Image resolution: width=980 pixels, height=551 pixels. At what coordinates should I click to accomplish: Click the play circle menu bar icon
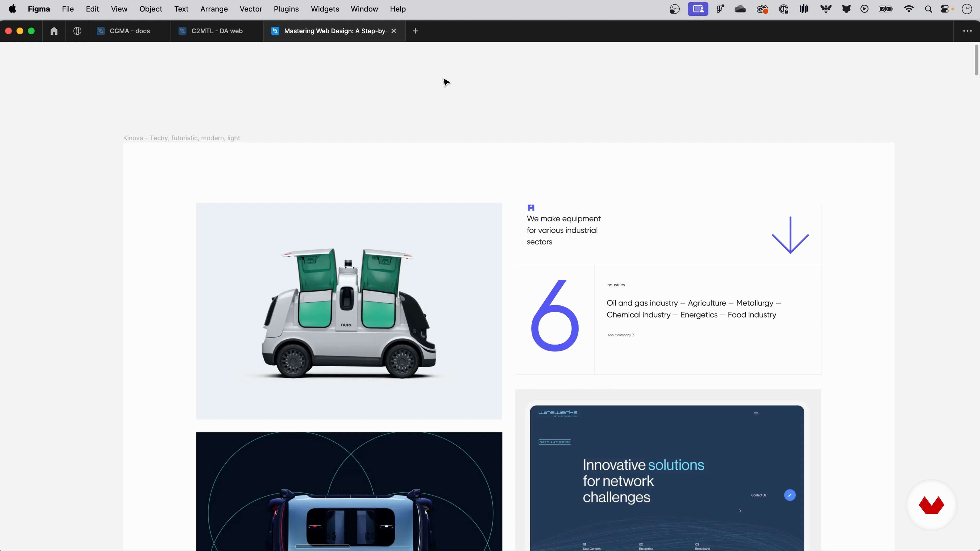point(864,9)
